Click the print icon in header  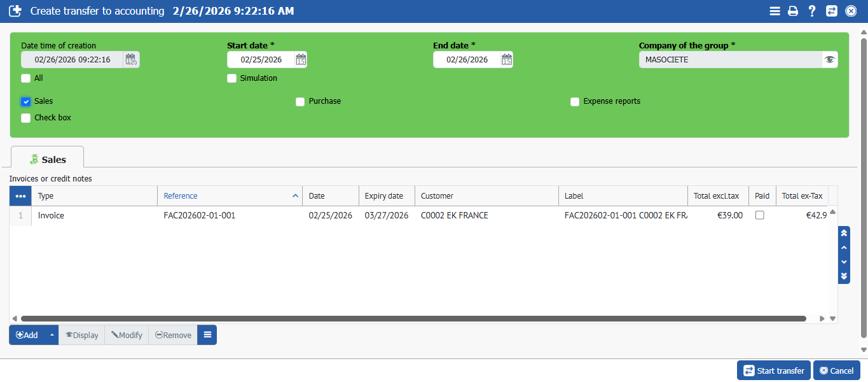pos(793,11)
